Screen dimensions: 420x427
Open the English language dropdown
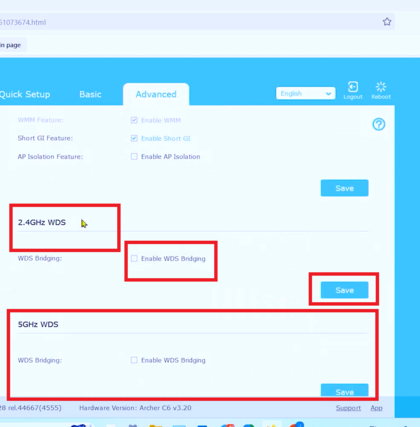tap(305, 93)
